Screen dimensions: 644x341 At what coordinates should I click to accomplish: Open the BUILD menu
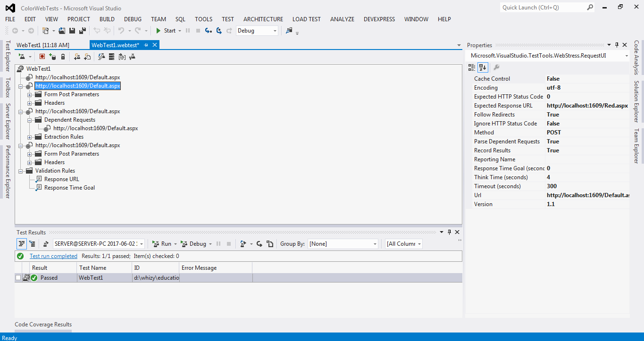[x=107, y=19]
